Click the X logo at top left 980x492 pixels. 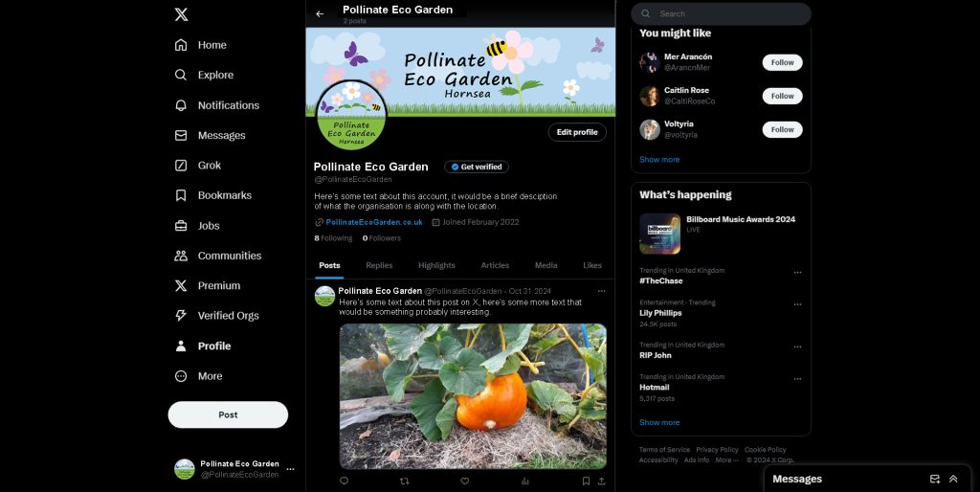point(181,14)
